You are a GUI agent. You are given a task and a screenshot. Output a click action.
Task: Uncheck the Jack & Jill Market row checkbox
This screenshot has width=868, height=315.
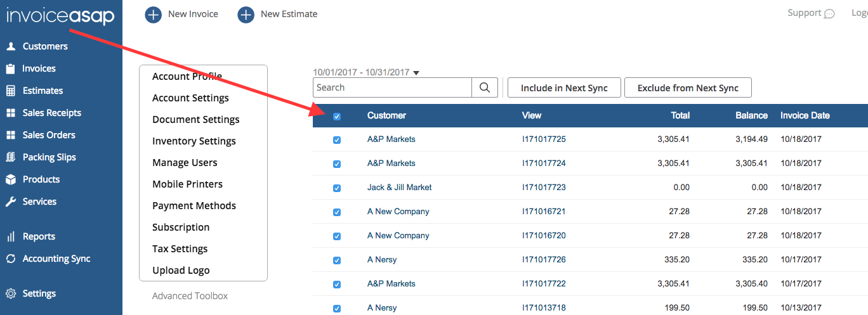337,188
